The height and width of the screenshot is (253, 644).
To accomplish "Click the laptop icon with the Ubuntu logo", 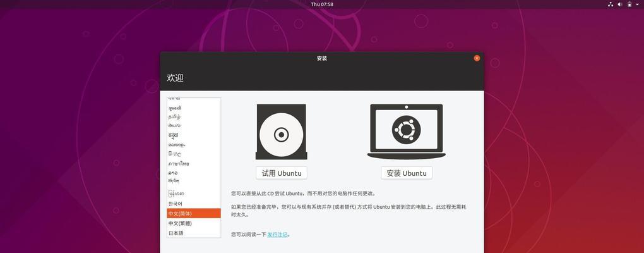I will pyautogui.click(x=406, y=132).
